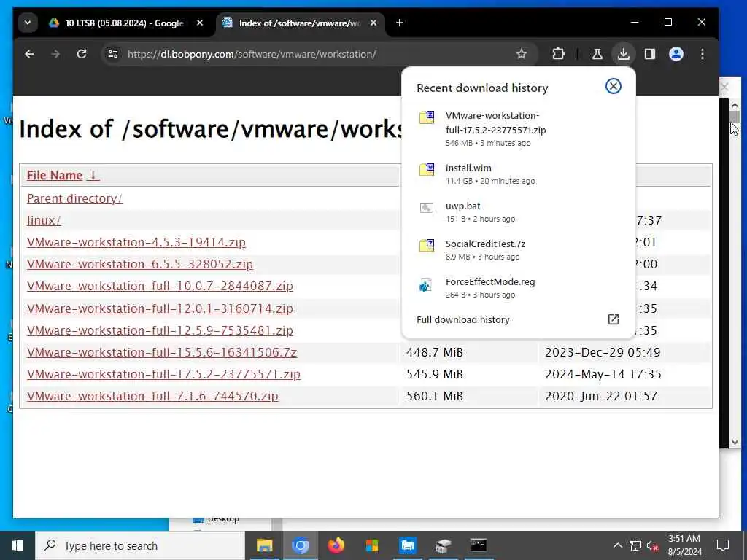Open the Windows Start menu
The image size is (747, 560).
[x=18, y=545]
